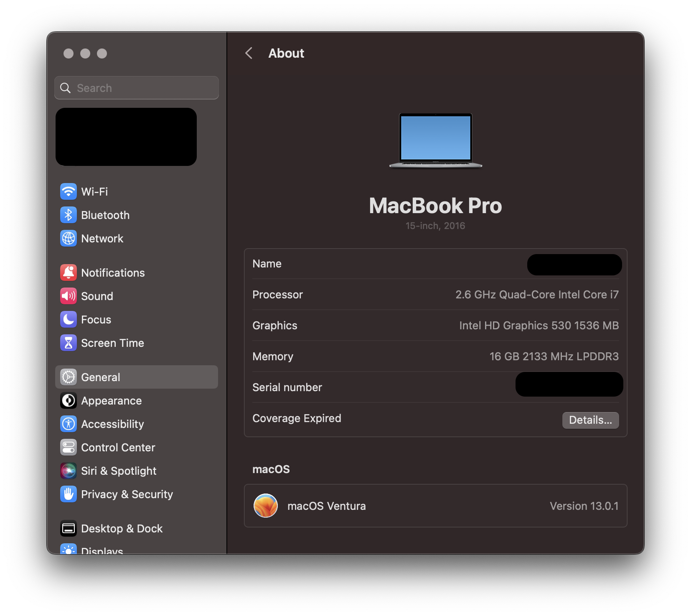Image resolution: width=691 pixels, height=616 pixels.
Task: Click the Wi-Fi icon in sidebar
Action: 69,192
